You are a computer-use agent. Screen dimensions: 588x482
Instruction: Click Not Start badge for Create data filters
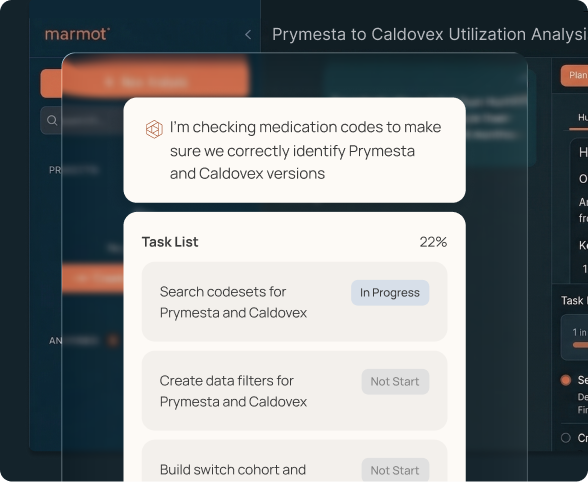click(x=395, y=381)
